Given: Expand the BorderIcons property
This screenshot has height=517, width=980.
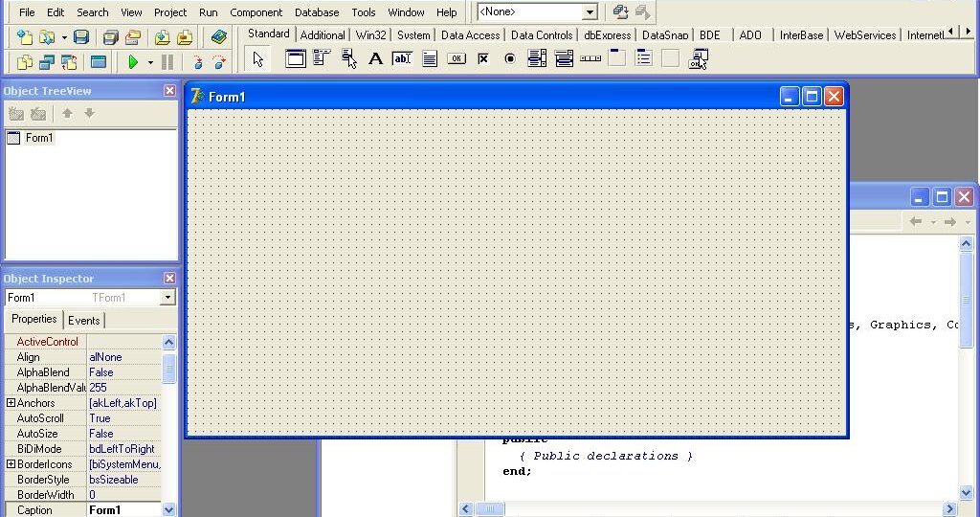Looking at the screenshot, I should (11, 464).
